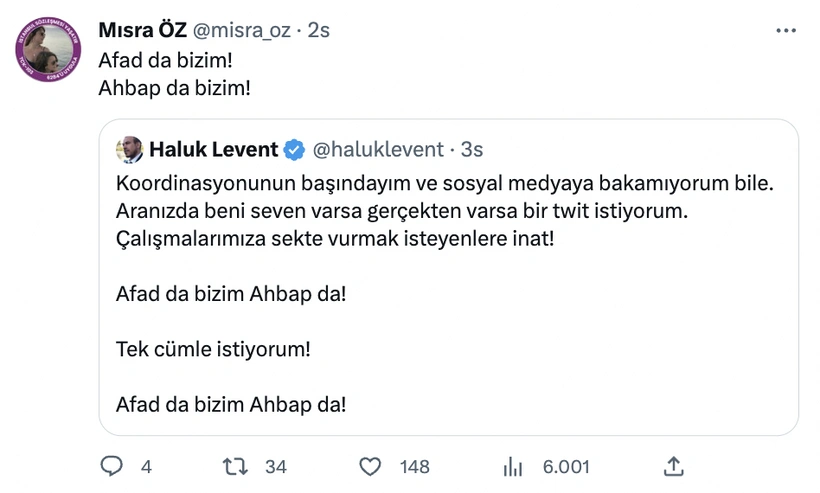Click the Haluk Levent display name

[214, 150]
